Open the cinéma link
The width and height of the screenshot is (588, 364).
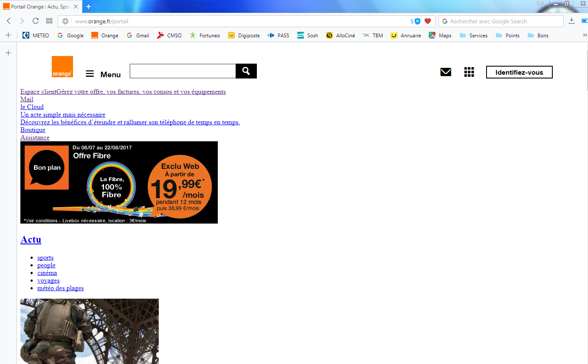[47, 273]
